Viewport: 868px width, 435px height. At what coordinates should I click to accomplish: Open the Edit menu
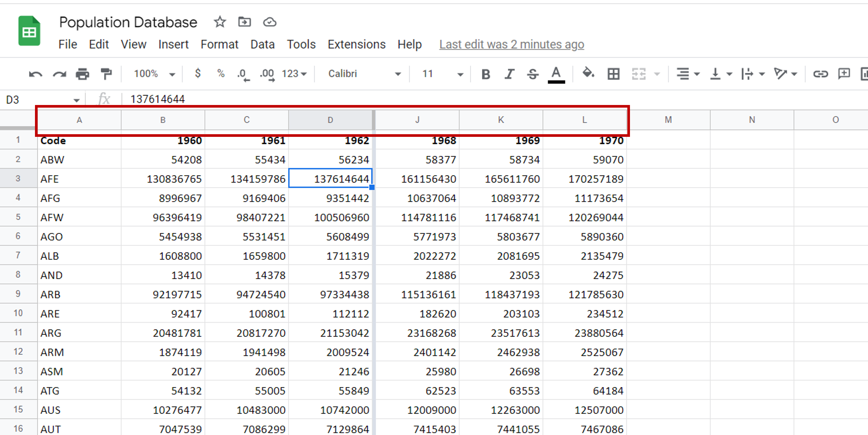(x=99, y=44)
